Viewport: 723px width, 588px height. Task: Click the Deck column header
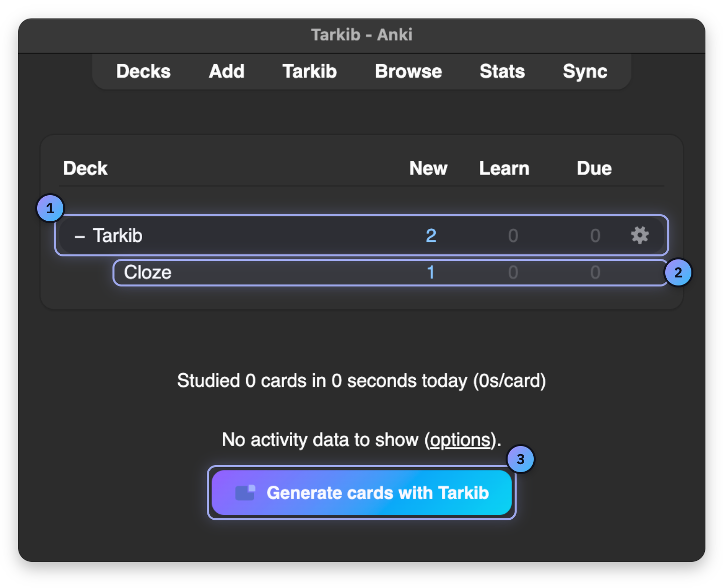click(x=85, y=168)
